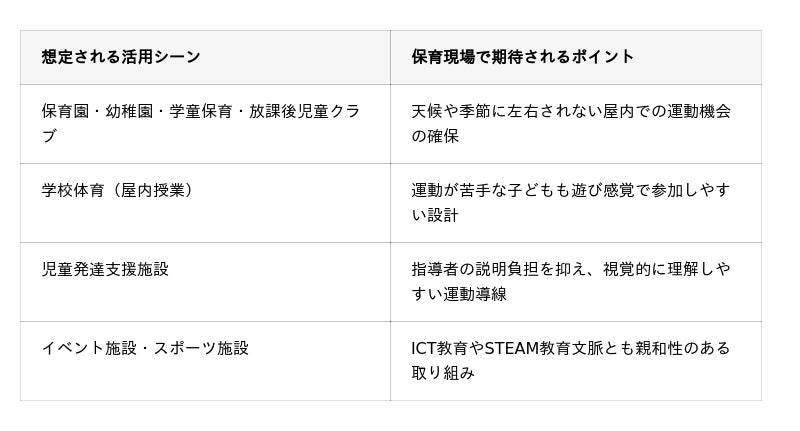This screenshot has height=431, width=800.
Task: Select the 児童発達支援施設 cell
Action: (105, 269)
